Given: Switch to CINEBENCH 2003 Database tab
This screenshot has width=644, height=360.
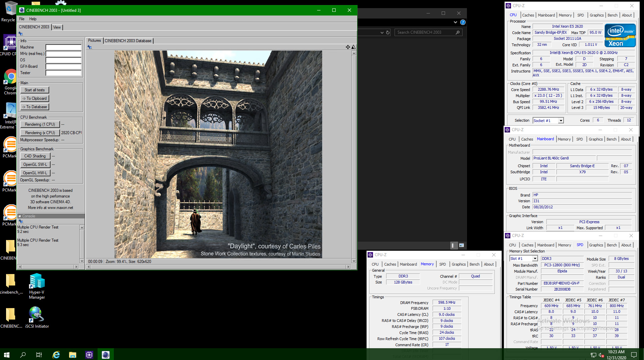Looking at the screenshot, I should click(128, 41).
